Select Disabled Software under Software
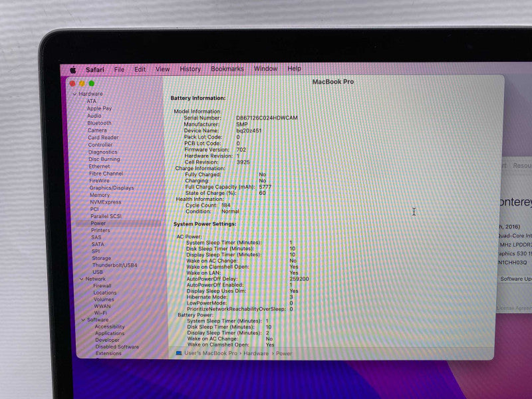 pyautogui.click(x=117, y=346)
